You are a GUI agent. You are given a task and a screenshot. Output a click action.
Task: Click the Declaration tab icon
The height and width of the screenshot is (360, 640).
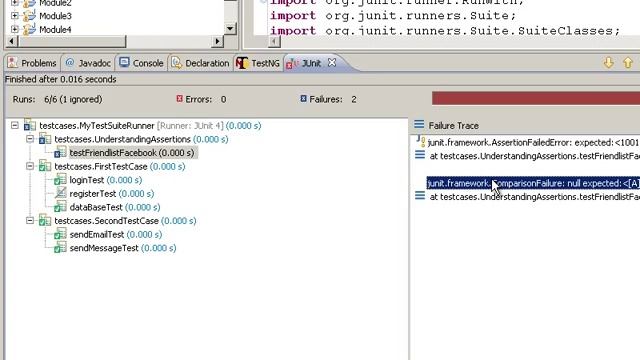(176, 62)
